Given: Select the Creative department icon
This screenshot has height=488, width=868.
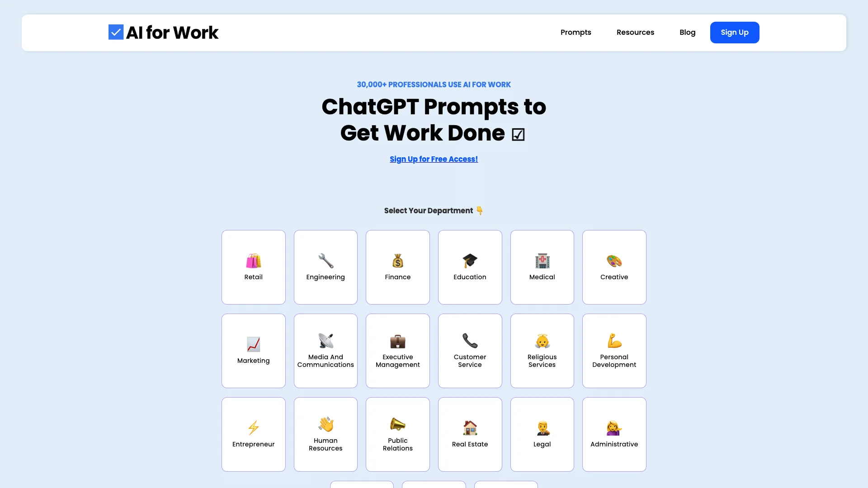Looking at the screenshot, I should pos(614,260).
